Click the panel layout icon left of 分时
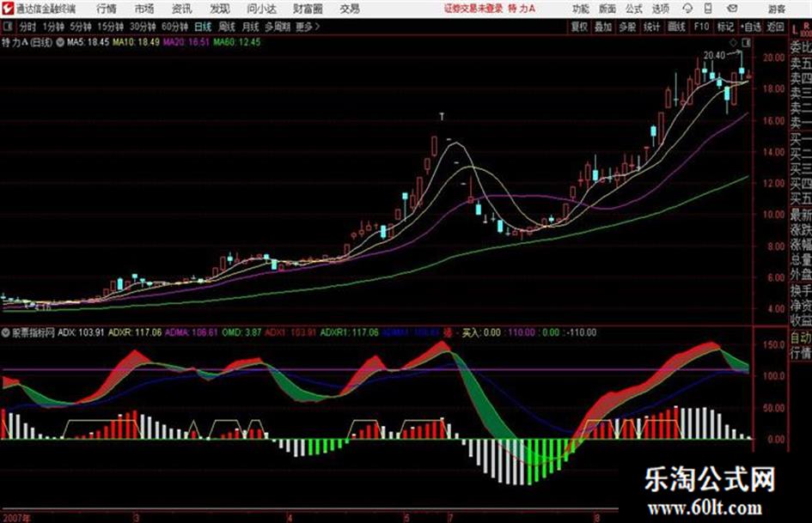812x523 pixels. pos(7,27)
